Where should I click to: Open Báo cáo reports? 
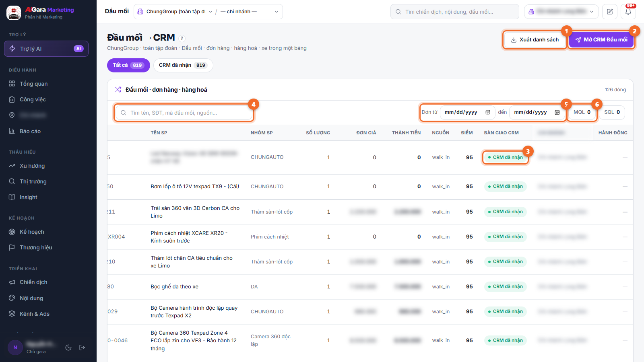(x=46, y=131)
